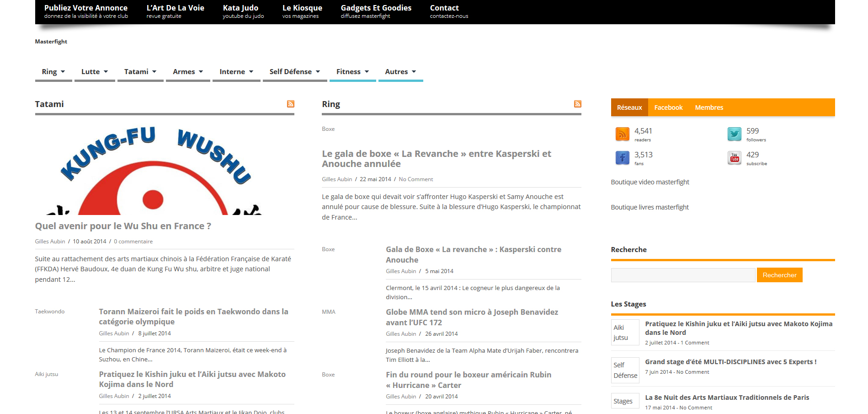Switch to the Membres tab
Screen dimensions: 868x414
(x=709, y=108)
